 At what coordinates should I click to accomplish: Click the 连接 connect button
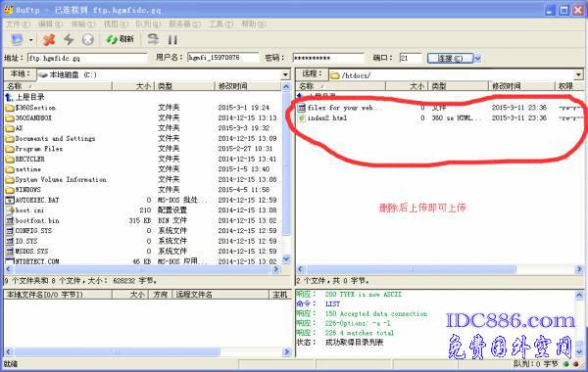(451, 59)
